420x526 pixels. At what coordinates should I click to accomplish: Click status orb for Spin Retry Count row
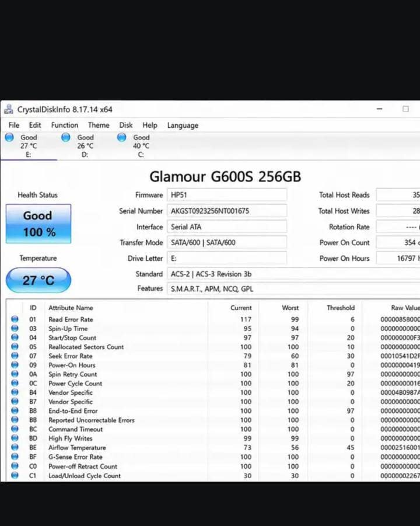pyautogui.click(x=15, y=374)
